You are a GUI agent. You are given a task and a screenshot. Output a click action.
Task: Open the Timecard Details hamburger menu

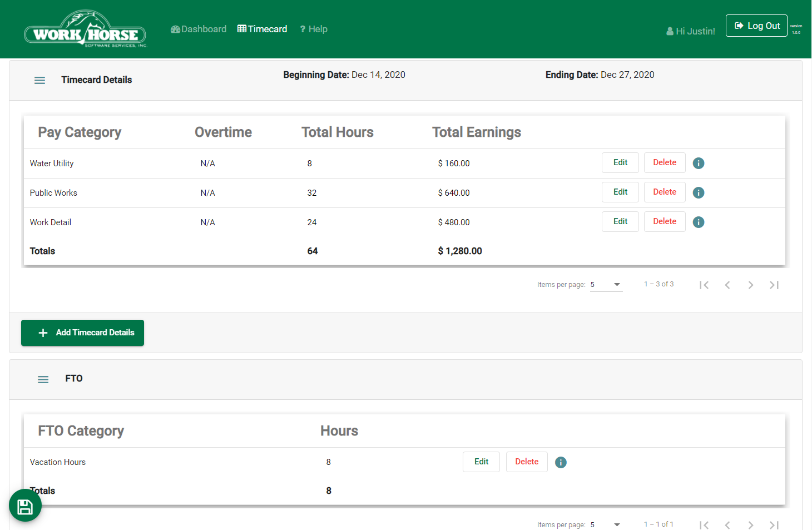click(39, 80)
